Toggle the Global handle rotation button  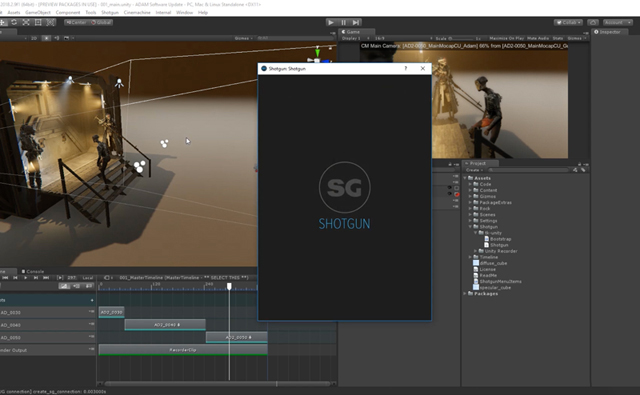[x=101, y=22]
